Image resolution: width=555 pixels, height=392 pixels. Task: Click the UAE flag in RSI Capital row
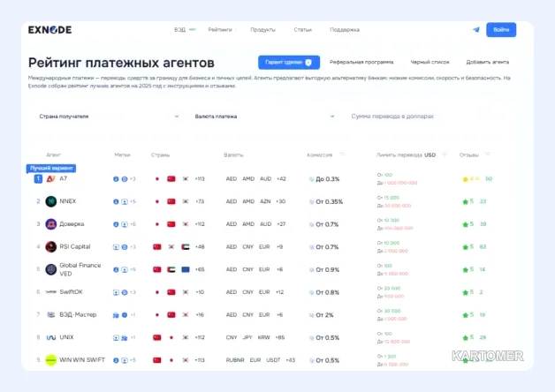(x=186, y=246)
